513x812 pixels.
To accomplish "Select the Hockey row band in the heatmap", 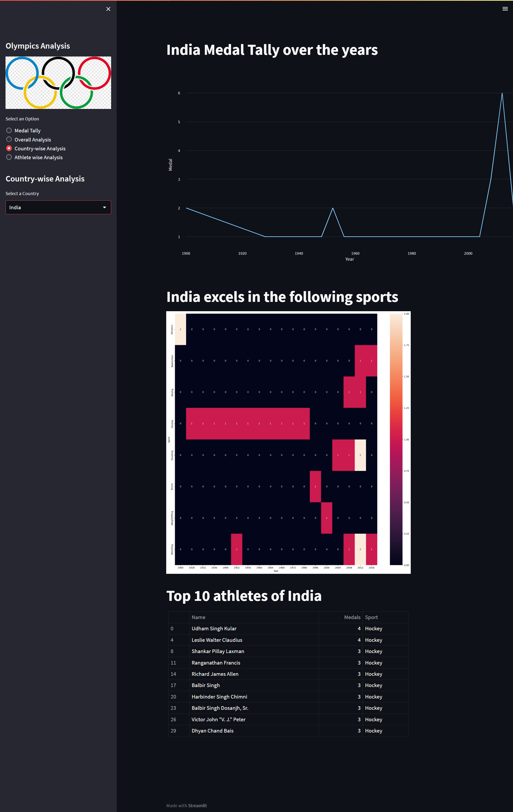I will click(x=248, y=424).
